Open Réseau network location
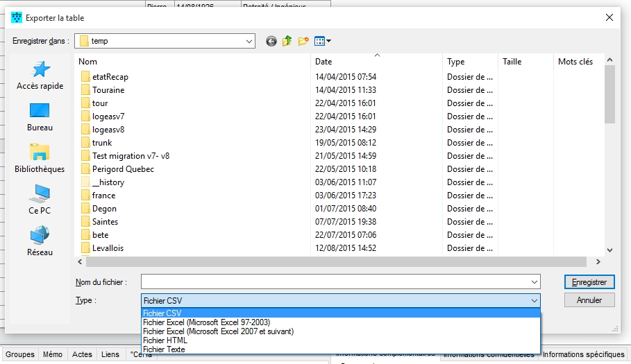Image resolution: width=631 pixels, height=364 pixels. pos(40,241)
